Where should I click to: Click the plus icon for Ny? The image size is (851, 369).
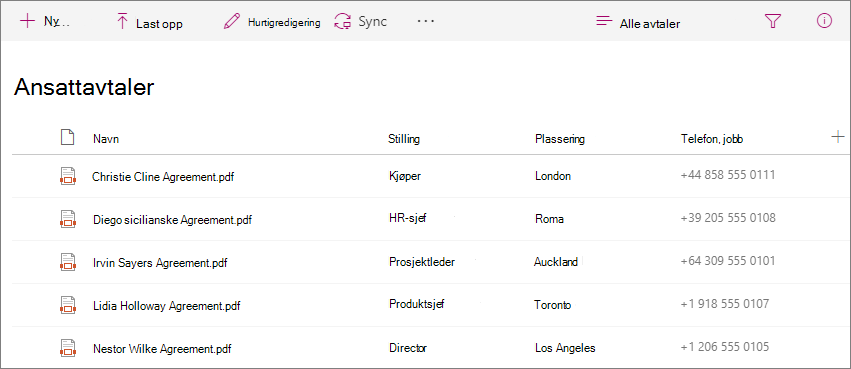pos(27,21)
